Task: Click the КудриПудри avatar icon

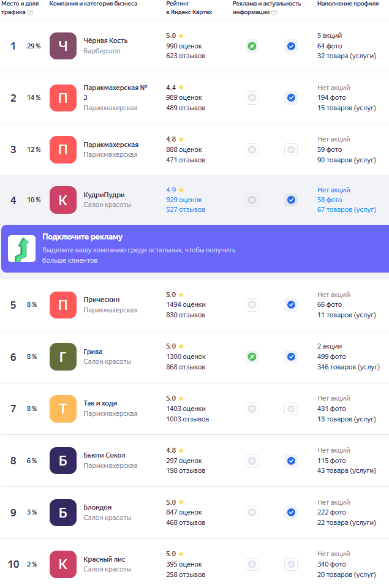Action: (63, 200)
